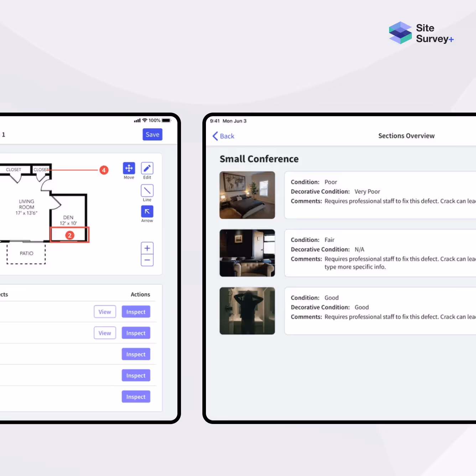
Task: Click the Site Survey+ logo
Action: pos(421,33)
